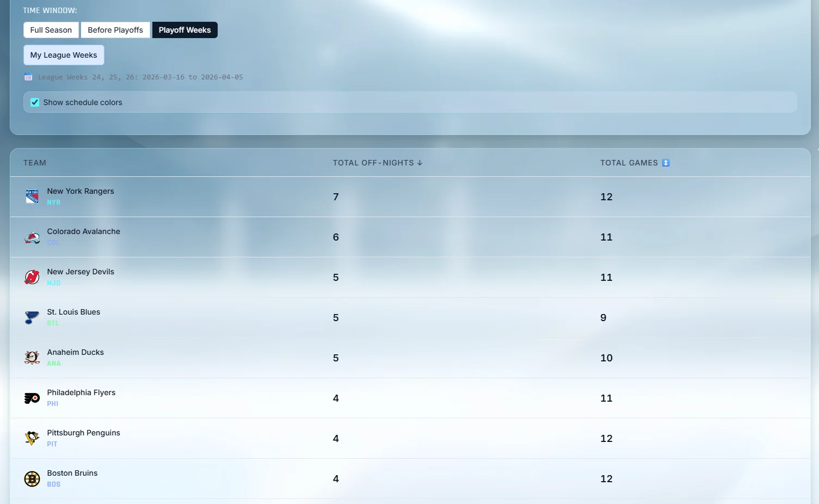Viewport: 819px width, 504px height.
Task: Click the BOS abbreviation label
Action: [54, 484]
